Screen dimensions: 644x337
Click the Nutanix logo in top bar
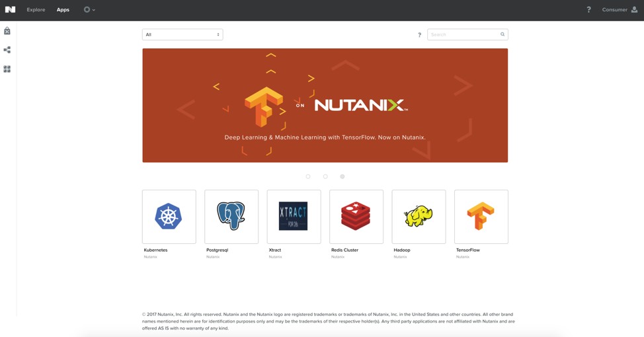(x=11, y=9)
